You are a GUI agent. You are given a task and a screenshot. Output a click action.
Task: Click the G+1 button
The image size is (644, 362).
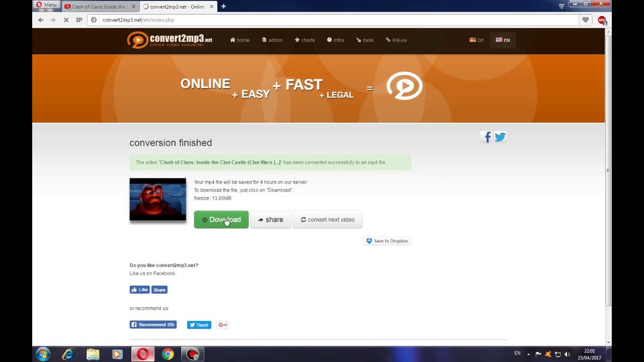223,325
